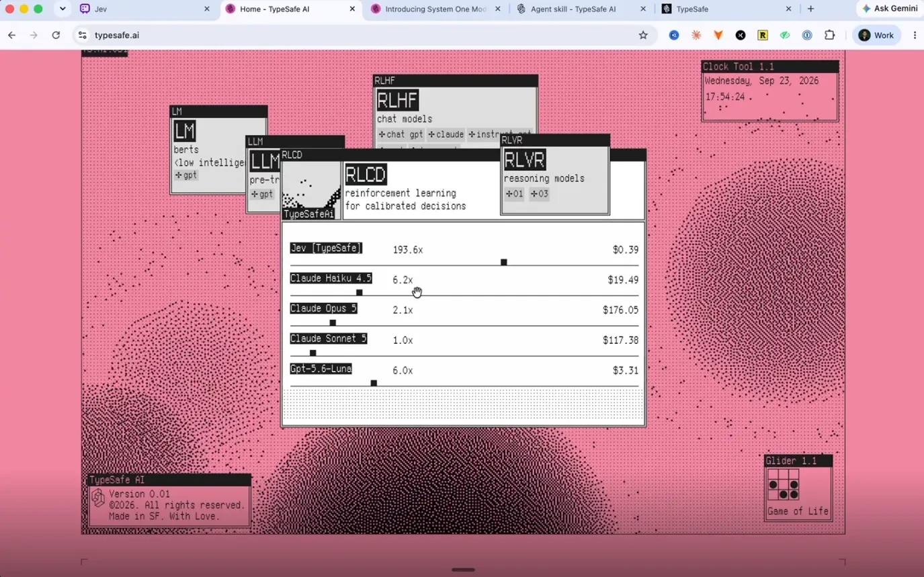Click the "193.6x" multiplier for Jev
Viewport: 924px width, 577px height.
[408, 250]
